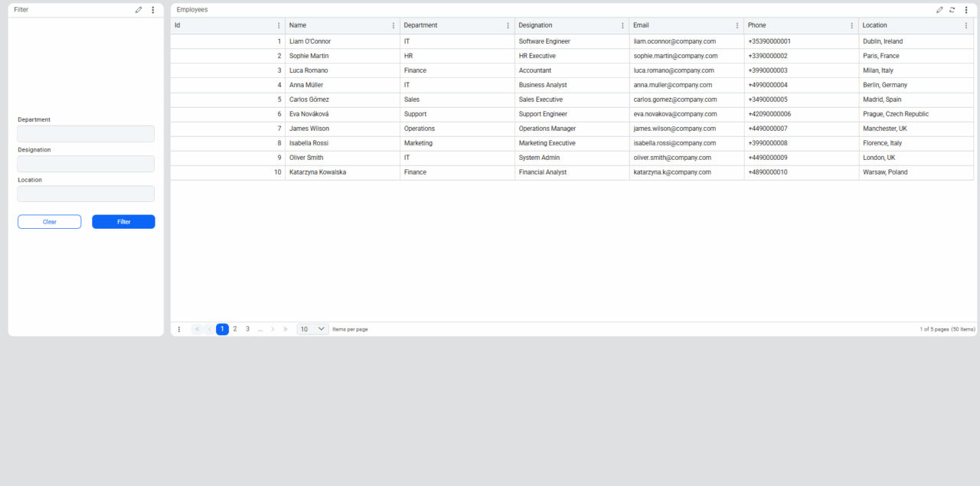Open the Name column menu icon

click(394, 25)
